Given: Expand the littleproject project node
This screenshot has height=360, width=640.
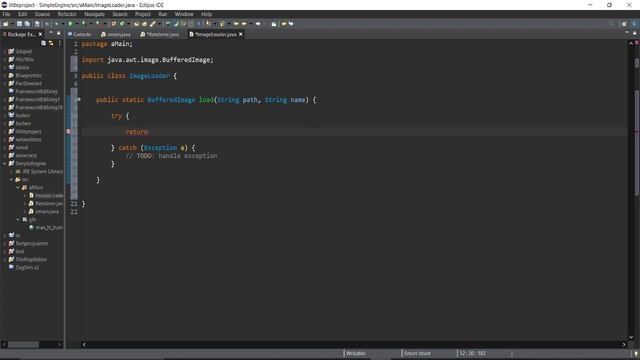Looking at the screenshot, I should coord(5,131).
